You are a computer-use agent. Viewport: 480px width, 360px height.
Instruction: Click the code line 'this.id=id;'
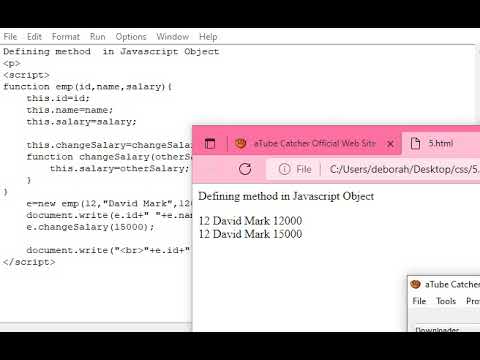click(58, 98)
